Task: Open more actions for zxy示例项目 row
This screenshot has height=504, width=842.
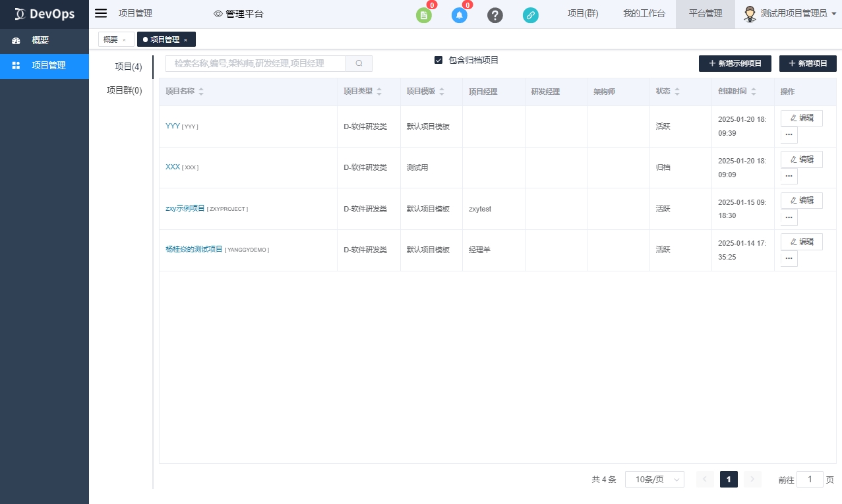Action: [789, 217]
